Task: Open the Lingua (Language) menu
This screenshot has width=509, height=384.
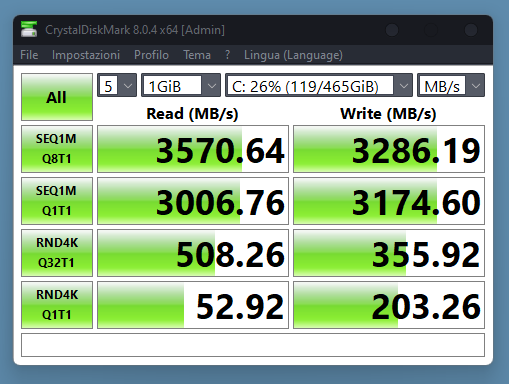Action: pos(293,55)
